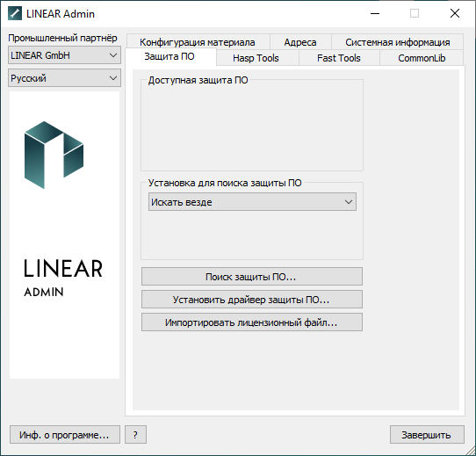Click the Промышленный партнёр label

point(62,38)
